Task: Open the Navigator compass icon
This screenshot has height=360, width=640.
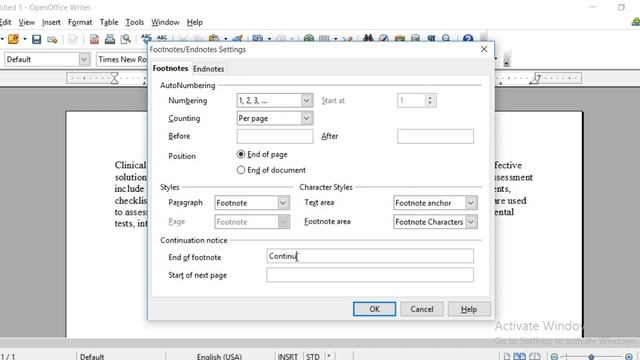Action: (x=384, y=39)
